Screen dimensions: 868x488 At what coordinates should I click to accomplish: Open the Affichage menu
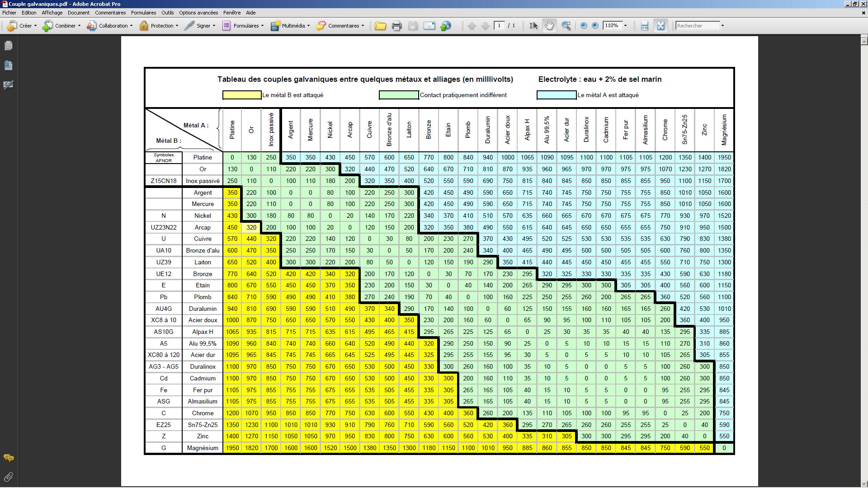coord(52,13)
